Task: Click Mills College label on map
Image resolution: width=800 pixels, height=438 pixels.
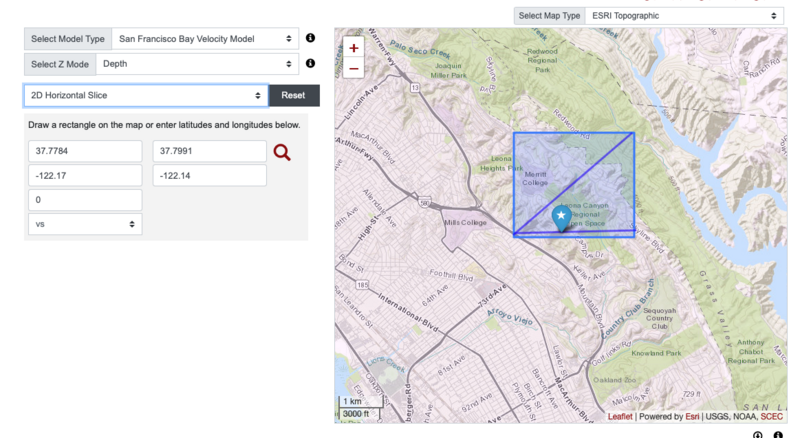Action: click(465, 223)
